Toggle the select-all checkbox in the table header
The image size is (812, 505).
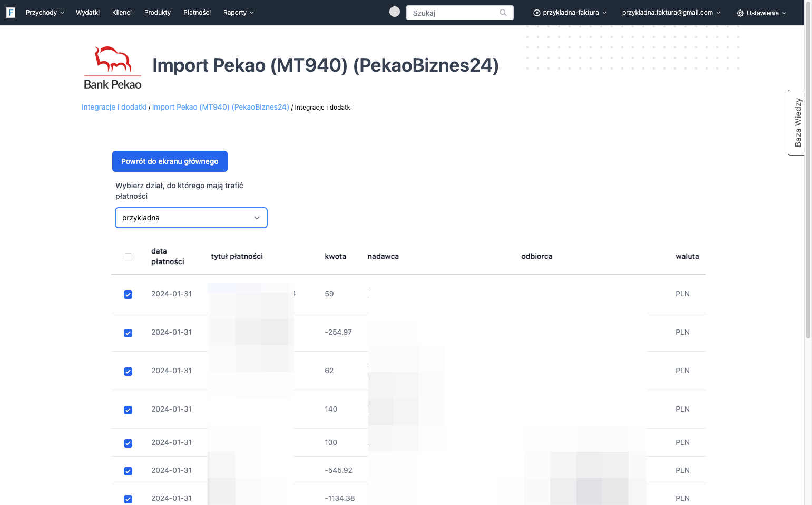coord(128,257)
